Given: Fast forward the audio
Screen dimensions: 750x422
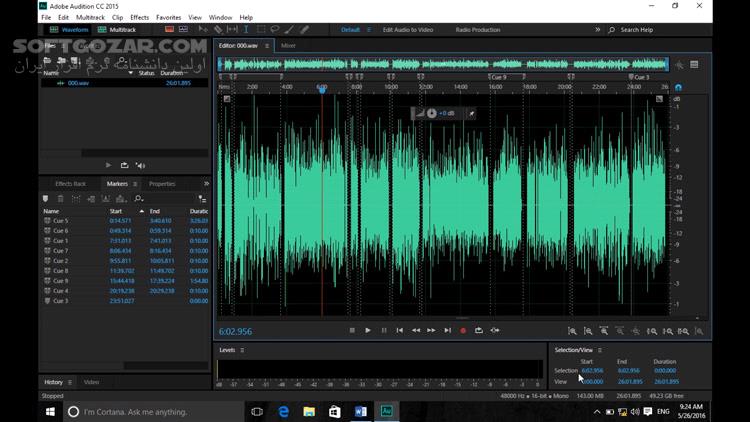Looking at the screenshot, I should click(x=431, y=330).
